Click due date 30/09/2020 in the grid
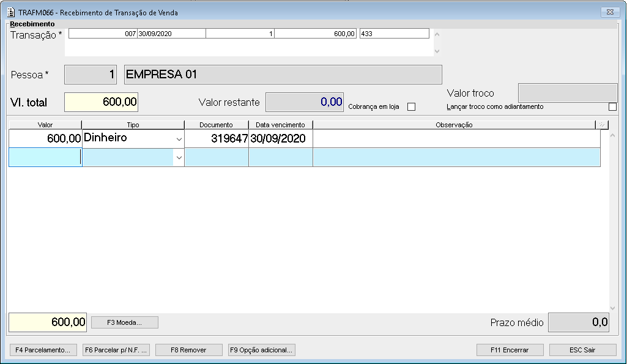The image size is (627, 364). pyautogui.click(x=281, y=139)
